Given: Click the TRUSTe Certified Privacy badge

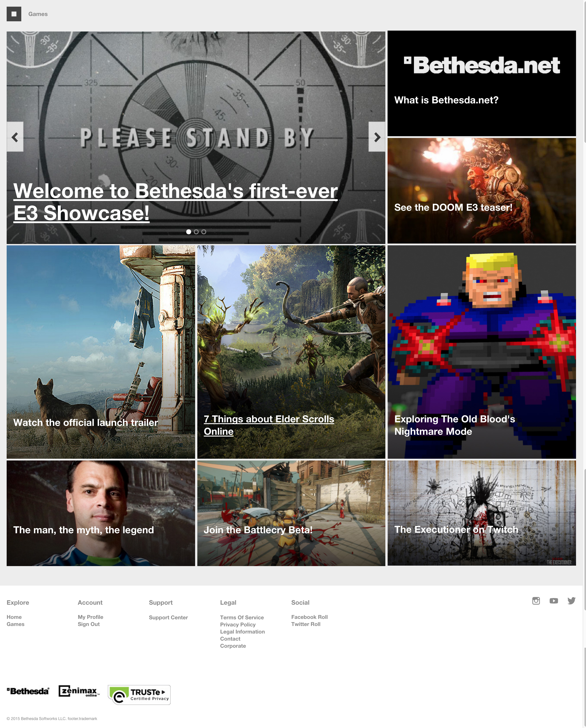Looking at the screenshot, I should click(x=139, y=695).
